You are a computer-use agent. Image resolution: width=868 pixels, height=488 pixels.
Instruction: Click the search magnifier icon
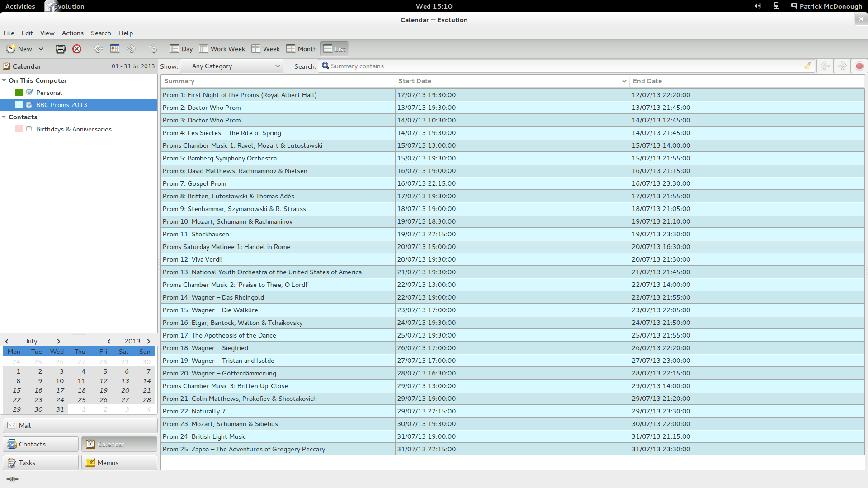(325, 66)
